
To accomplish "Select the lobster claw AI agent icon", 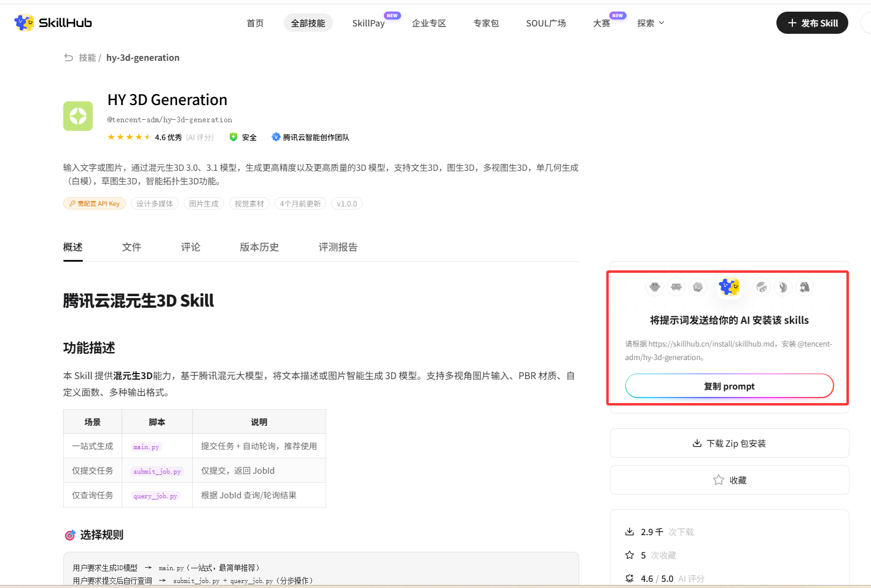I will point(783,287).
